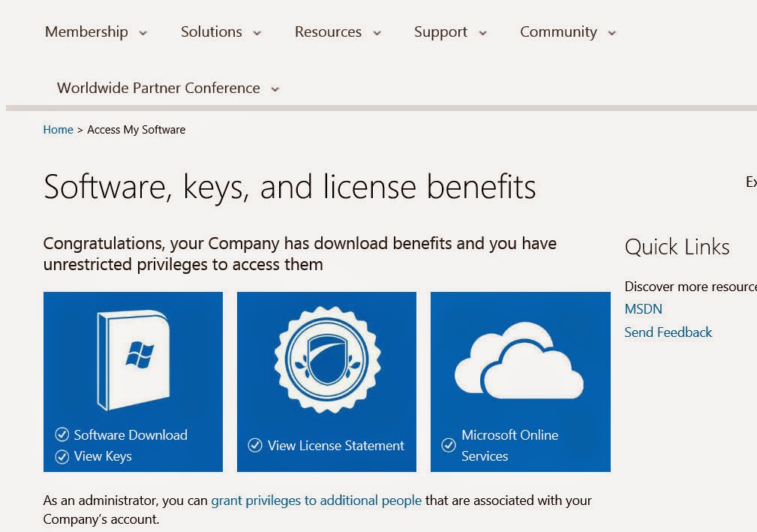This screenshot has width=757, height=532.
Task: Expand chevron beside Worldwide Partner Conference
Action: coord(275,89)
